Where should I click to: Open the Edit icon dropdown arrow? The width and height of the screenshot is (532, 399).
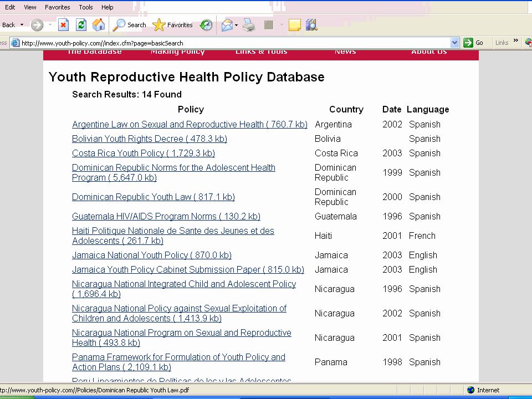[x=282, y=25]
